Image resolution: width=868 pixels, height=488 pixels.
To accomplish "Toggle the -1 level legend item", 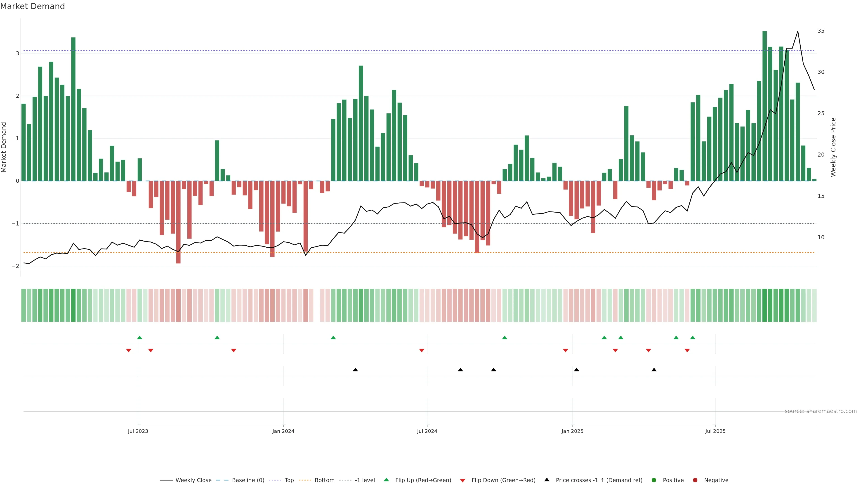I will (x=365, y=480).
